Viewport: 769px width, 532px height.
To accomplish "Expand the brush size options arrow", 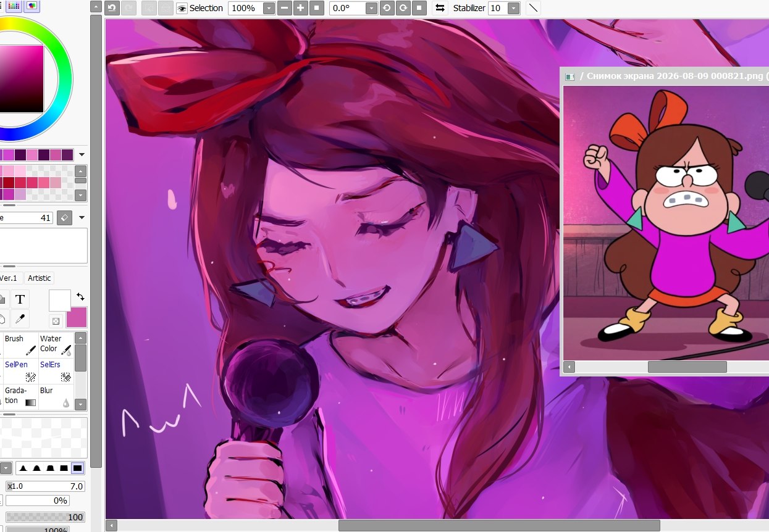I will coord(82,218).
